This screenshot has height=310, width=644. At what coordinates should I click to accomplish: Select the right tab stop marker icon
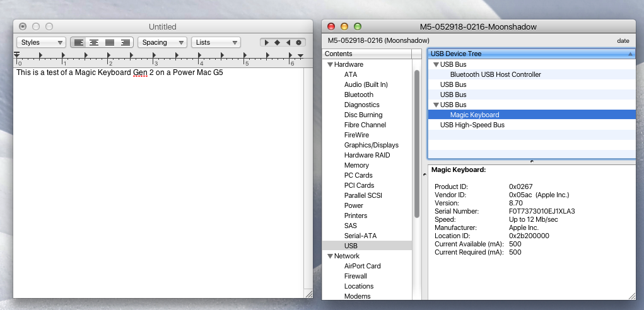pos(288,42)
